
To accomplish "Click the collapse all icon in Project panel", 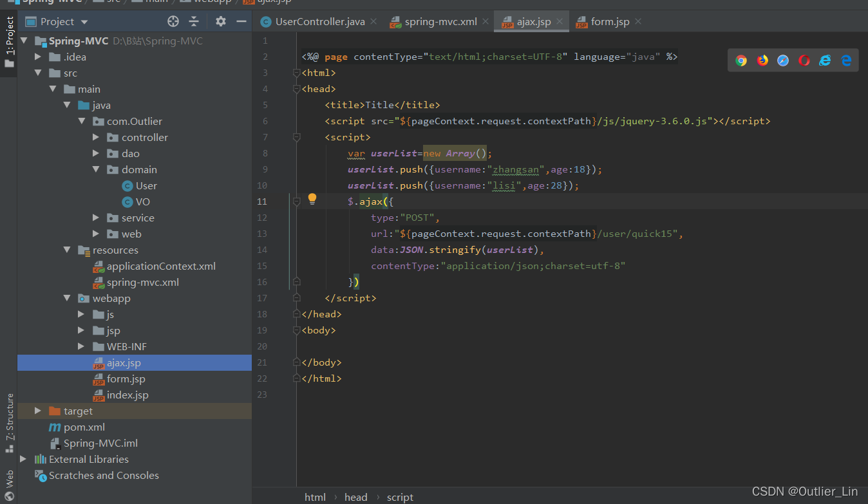I will point(194,21).
